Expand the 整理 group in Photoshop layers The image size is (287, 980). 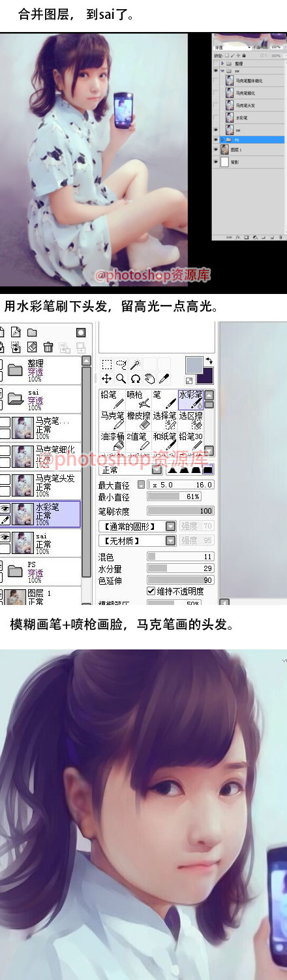point(222,63)
